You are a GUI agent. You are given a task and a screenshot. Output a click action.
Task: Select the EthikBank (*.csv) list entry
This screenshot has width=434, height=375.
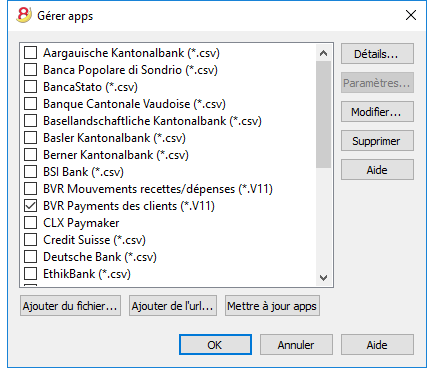(87, 274)
